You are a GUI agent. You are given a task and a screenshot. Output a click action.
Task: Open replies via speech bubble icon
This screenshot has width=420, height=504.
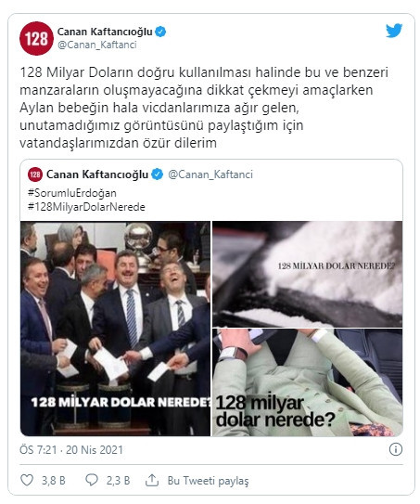92,480
